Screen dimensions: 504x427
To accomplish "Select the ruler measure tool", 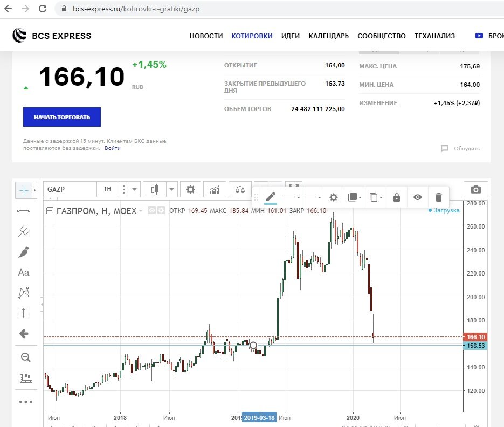I will (x=26, y=378).
